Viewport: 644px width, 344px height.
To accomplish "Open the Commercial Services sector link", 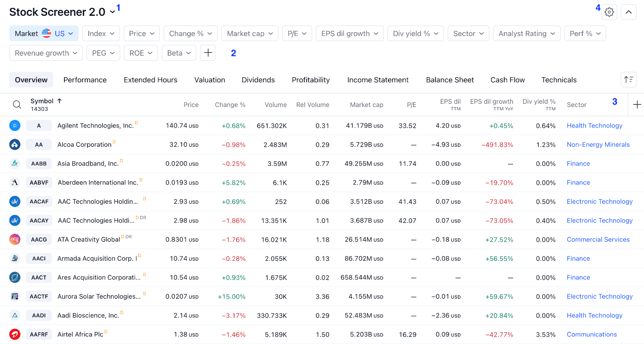I will pos(598,239).
